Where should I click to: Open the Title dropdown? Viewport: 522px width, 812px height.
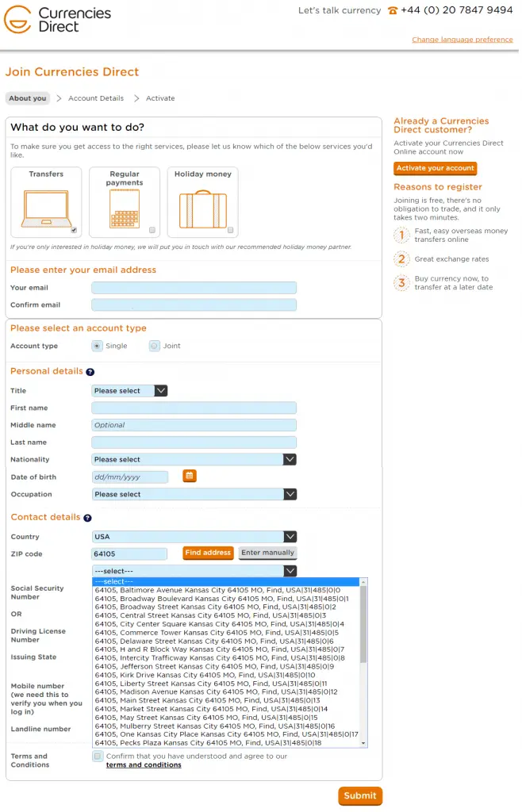click(x=129, y=391)
